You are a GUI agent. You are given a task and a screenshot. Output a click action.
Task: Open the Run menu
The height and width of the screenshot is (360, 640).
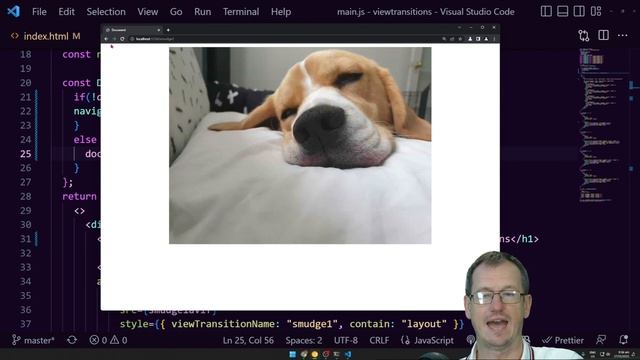[202, 12]
